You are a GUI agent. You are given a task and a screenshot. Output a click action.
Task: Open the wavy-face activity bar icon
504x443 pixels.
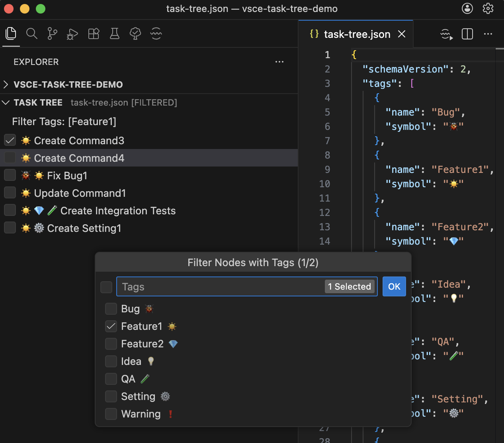coord(156,33)
